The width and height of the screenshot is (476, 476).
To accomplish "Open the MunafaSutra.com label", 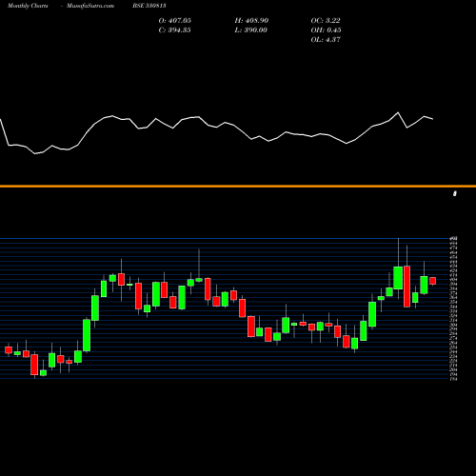I will click(x=90, y=6).
